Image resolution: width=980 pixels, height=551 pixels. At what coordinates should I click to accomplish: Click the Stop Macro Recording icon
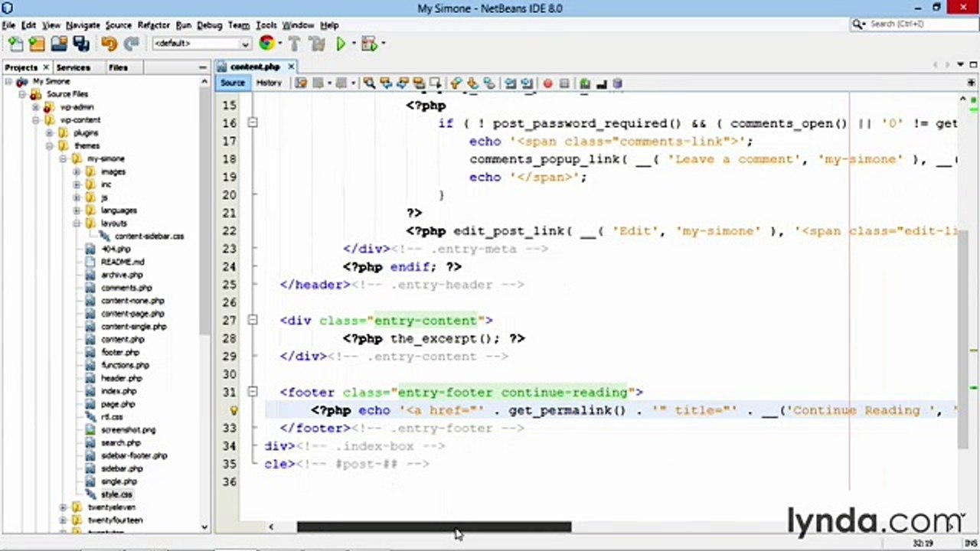[x=564, y=83]
